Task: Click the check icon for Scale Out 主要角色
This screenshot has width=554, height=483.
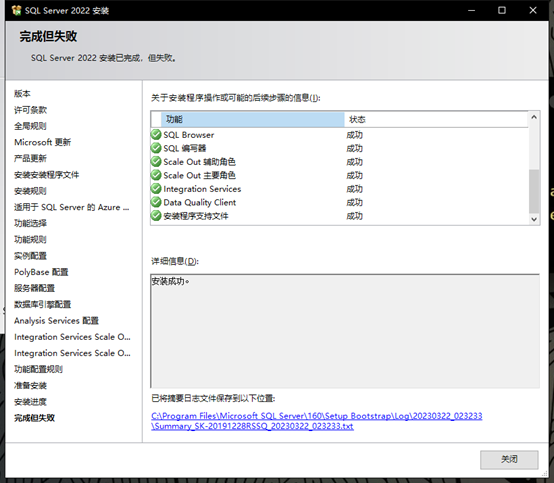Action: (x=156, y=175)
